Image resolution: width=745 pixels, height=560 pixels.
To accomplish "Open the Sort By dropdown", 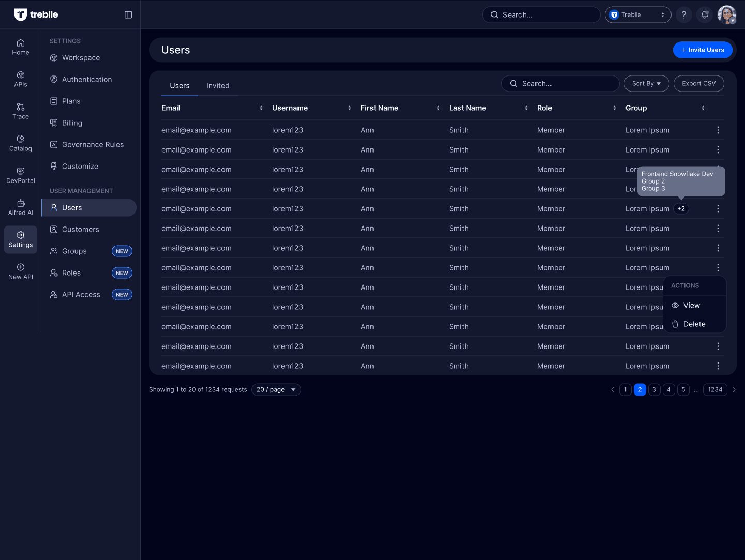I will click(646, 84).
